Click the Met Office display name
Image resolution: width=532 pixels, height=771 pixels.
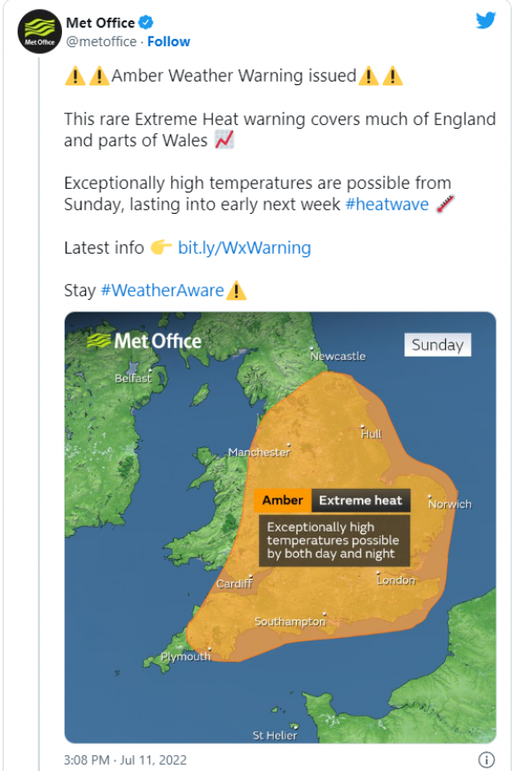(x=100, y=22)
